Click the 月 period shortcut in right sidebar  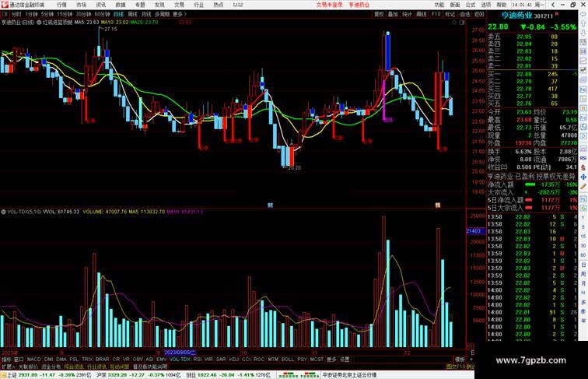point(583,283)
